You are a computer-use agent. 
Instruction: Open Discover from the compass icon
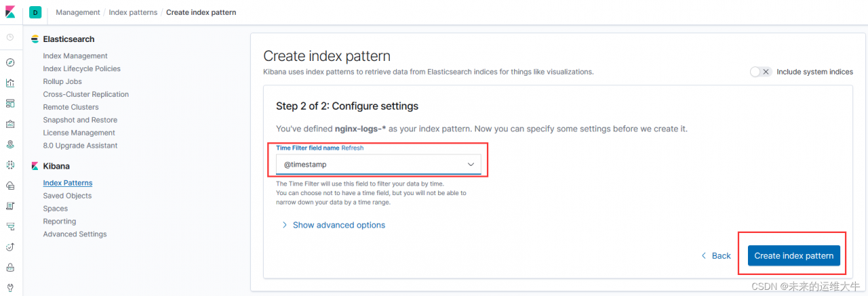[x=10, y=62]
